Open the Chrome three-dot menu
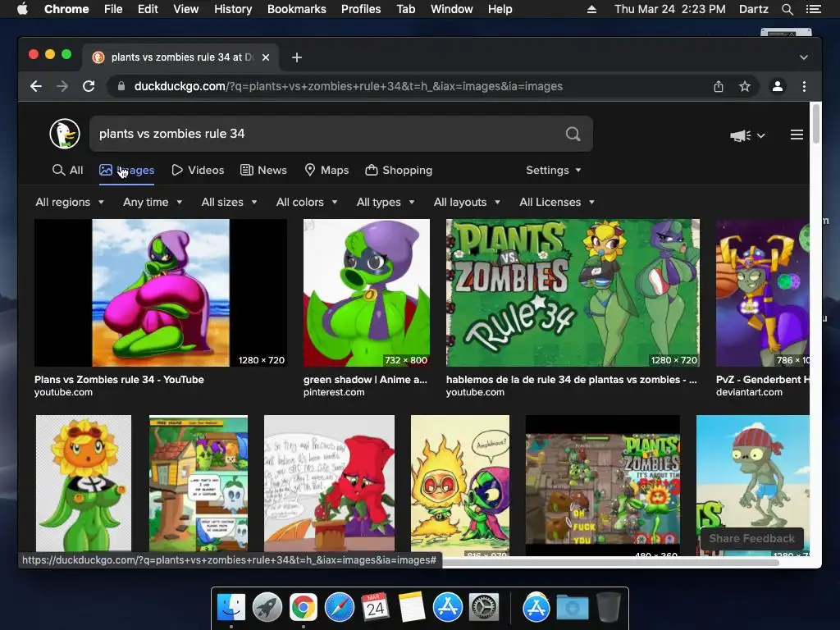This screenshot has height=630, width=840. pos(804,86)
